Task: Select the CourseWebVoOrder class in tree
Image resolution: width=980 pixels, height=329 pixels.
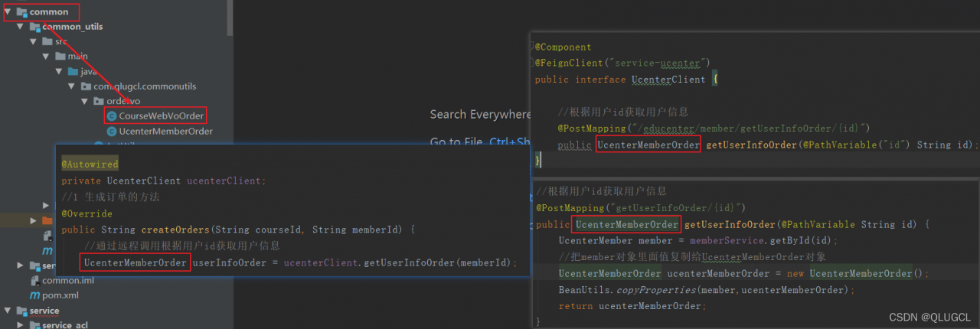Action: coord(162,116)
